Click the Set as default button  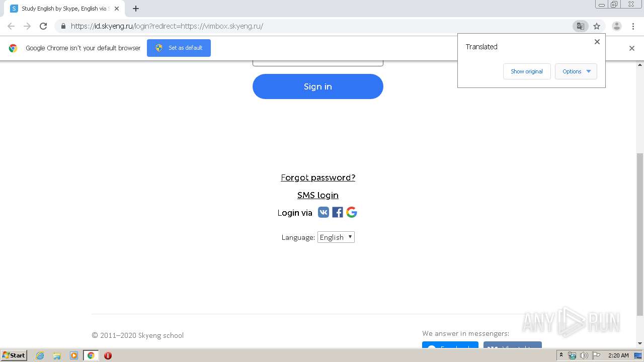point(179,48)
